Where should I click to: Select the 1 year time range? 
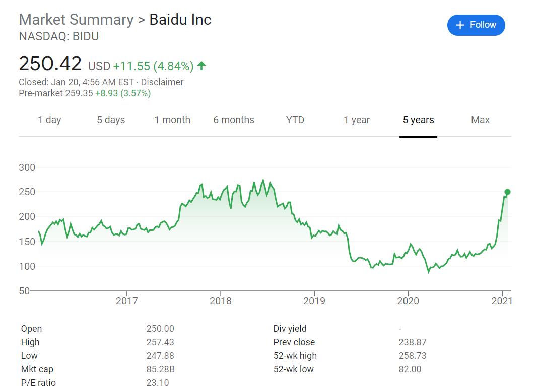(357, 120)
